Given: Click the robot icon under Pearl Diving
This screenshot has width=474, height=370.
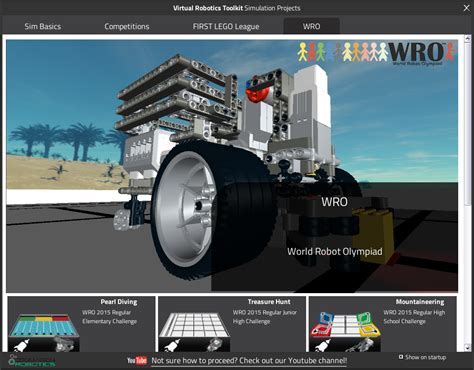Looking at the screenshot, I should [64, 345].
